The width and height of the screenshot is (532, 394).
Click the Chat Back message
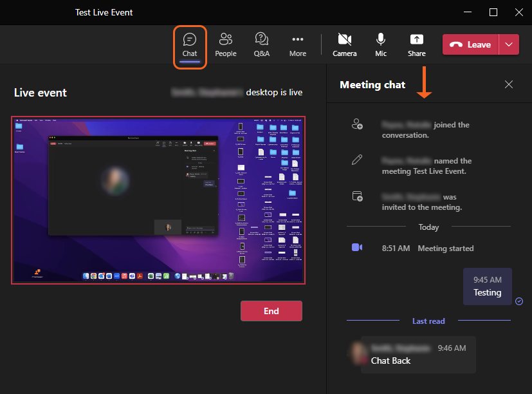(418, 355)
